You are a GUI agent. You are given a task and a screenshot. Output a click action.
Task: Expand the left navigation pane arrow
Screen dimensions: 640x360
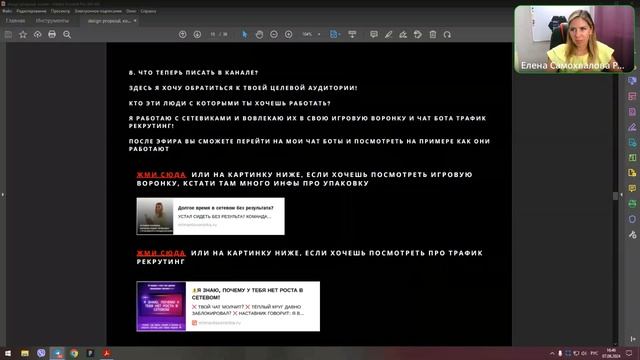(2, 195)
